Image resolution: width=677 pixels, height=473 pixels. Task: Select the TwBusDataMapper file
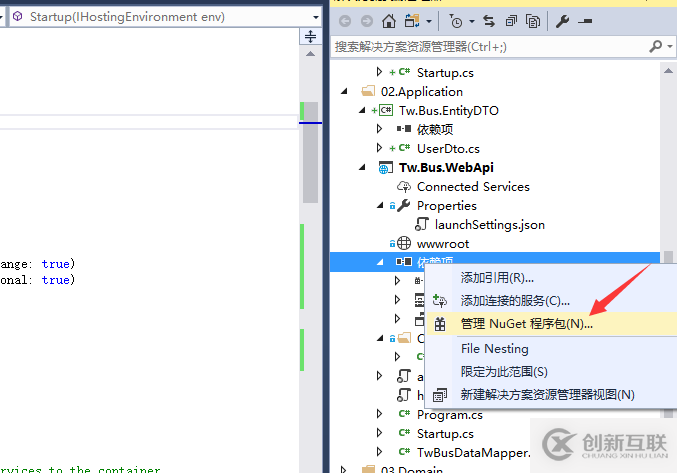(473, 452)
